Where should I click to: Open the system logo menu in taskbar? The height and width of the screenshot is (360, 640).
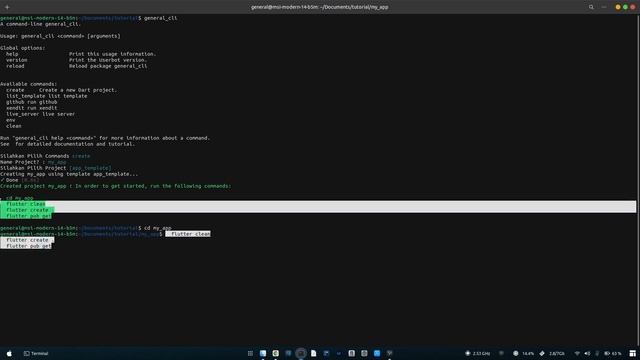tap(9, 353)
